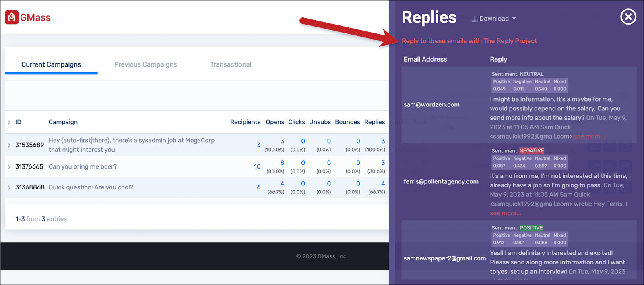Image resolution: width=644 pixels, height=285 pixels.
Task: Select the sysadmin job at MegaCorp campaign
Action: click(x=132, y=145)
